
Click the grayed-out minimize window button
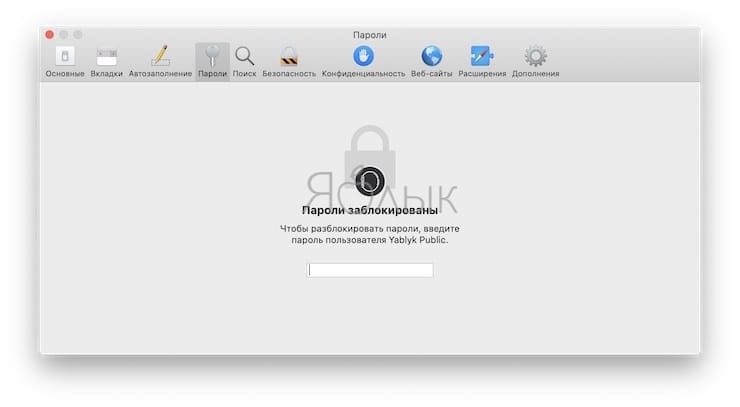(64, 34)
